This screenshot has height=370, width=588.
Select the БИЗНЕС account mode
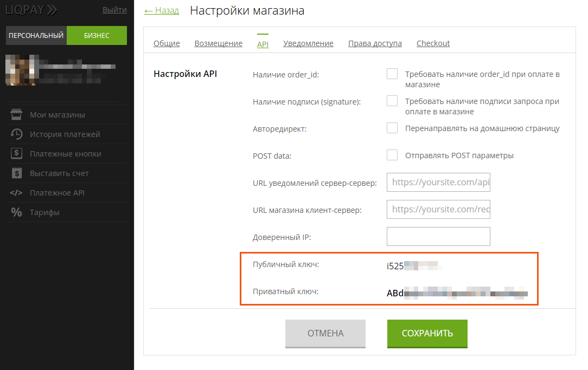(x=97, y=36)
